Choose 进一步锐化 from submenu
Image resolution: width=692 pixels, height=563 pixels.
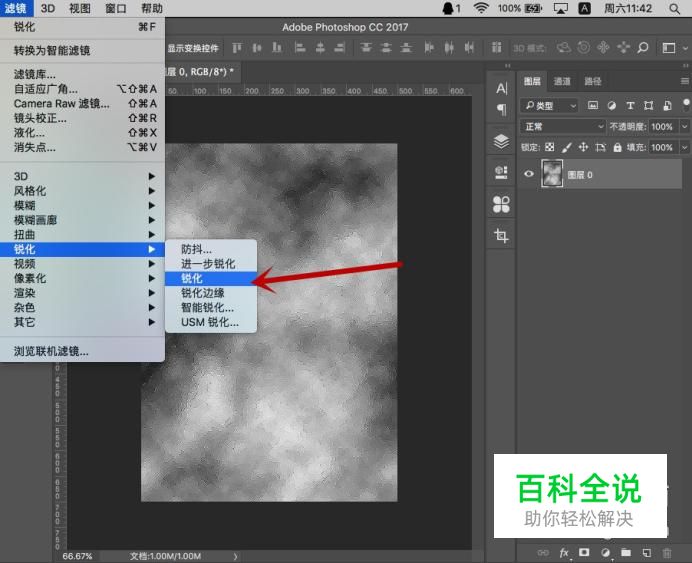tap(211, 264)
